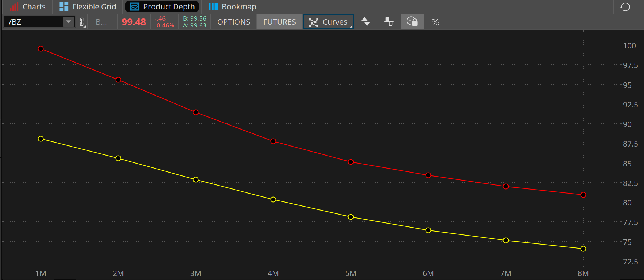The height and width of the screenshot is (280, 644).
Task: Expand the /BZ symbol dropdown arrow
Action: coord(68,22)
